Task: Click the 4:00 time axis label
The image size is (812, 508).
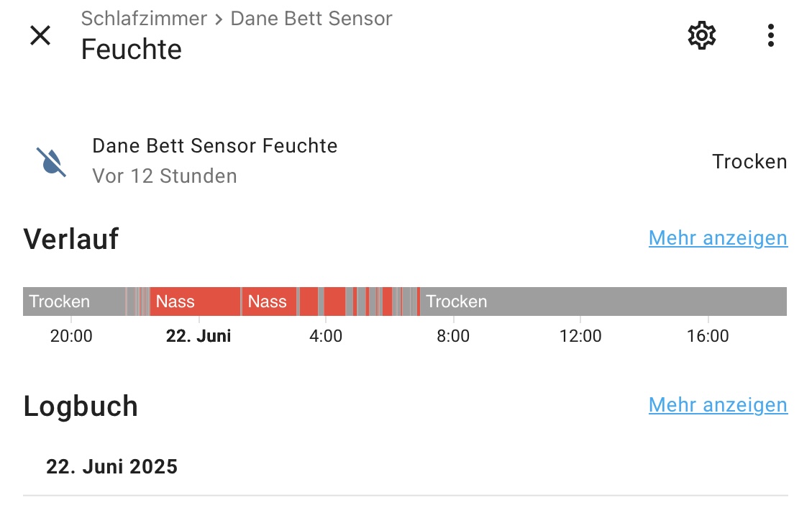Action: point(326,336)
